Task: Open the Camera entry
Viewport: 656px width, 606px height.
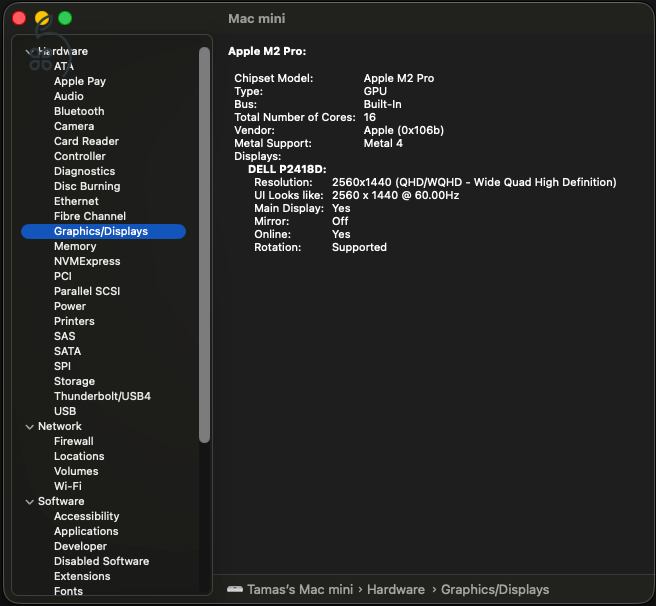Action: point(74,126)
